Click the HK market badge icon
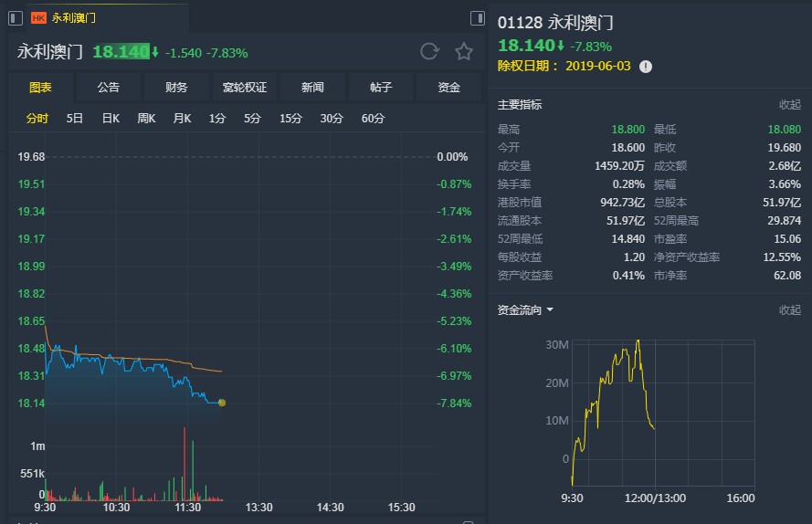This screenshot has height=524, width=812. point(39,17)
